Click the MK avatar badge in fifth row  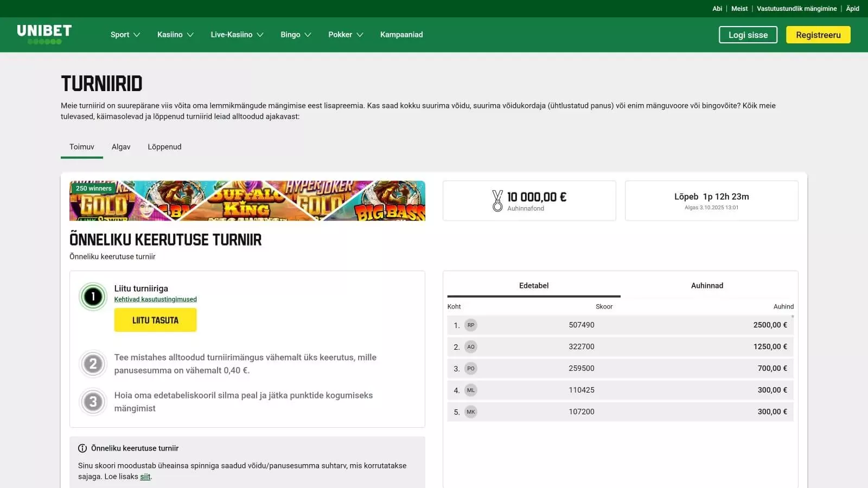pyautogui.click(x=470, y=412)
